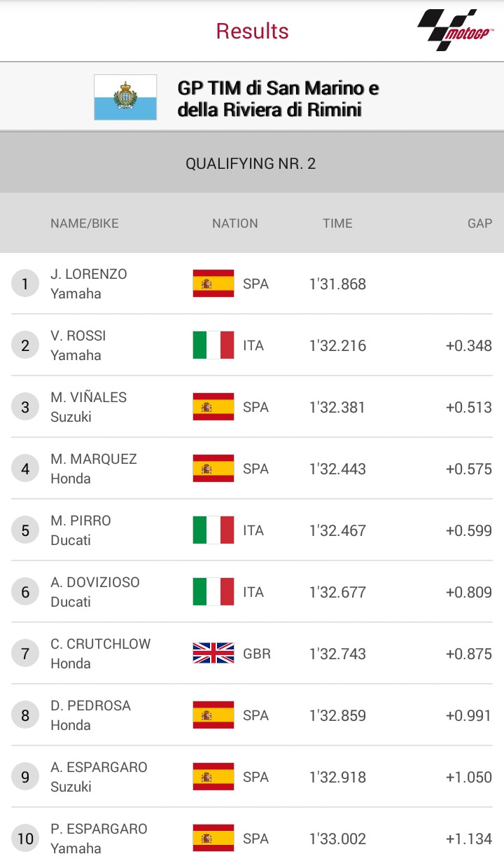Tap the TIME column header

click(337, 223)
